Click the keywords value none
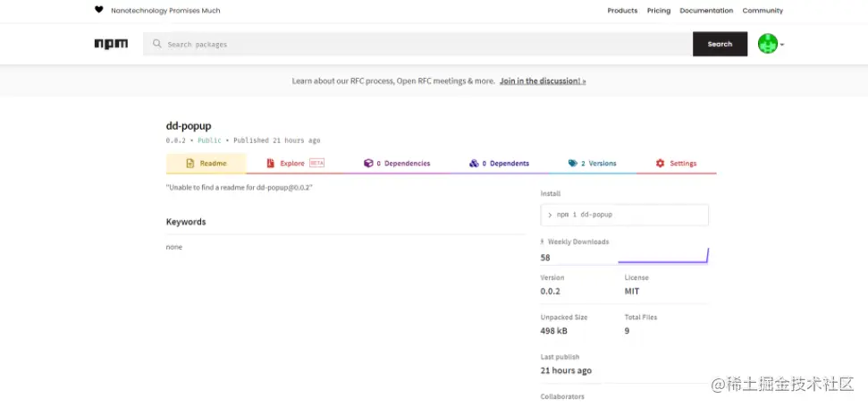868x407 pixels. (173, 247)
